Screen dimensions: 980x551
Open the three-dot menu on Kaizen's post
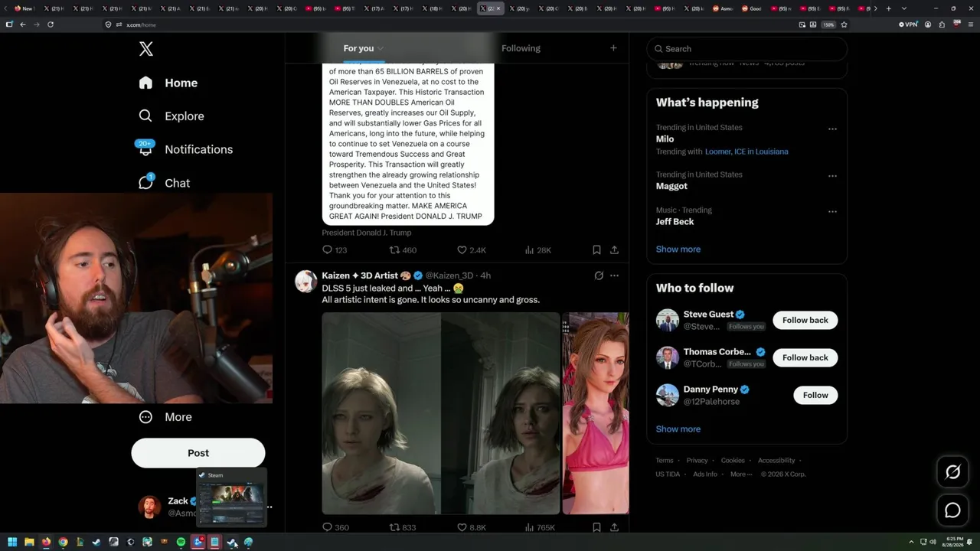(614, 275)
